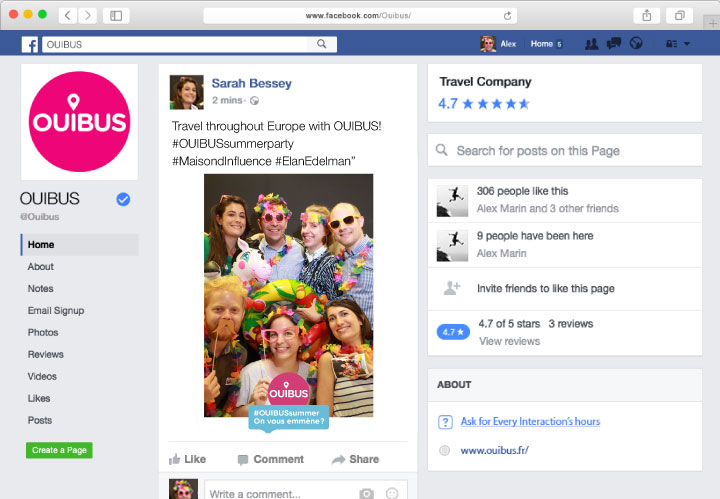Viewport: 720px width, 499px height.
Task: Expand the account dropdown arrow
Action: (x=687, y=44)
